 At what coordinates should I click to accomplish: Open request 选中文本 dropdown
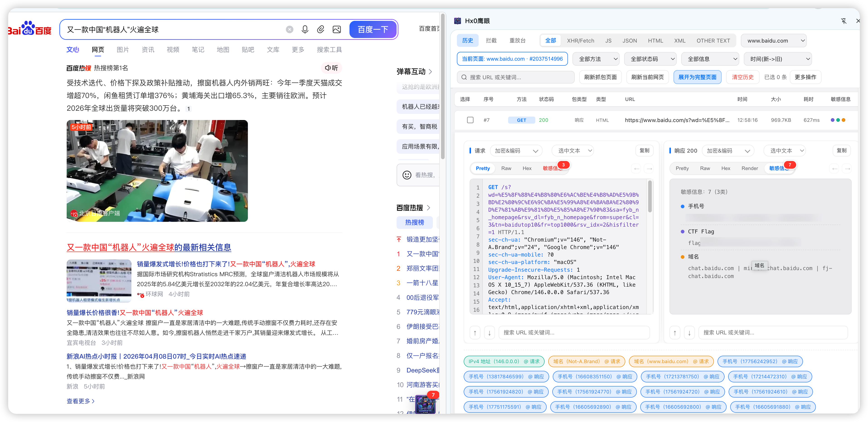[x=572, y=151]
